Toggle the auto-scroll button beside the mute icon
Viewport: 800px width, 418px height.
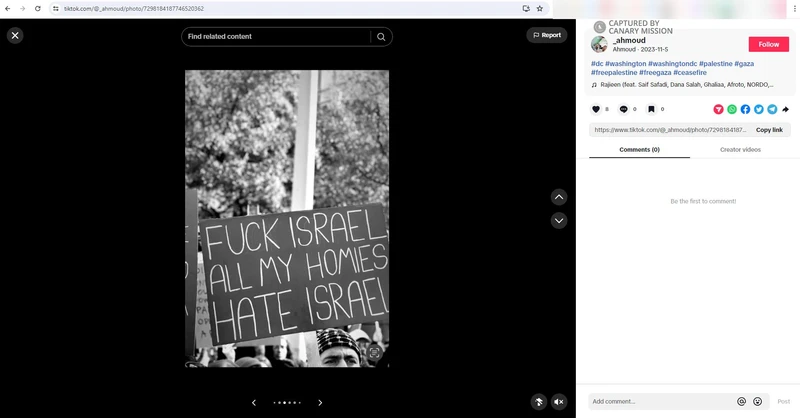coord(539,401)
